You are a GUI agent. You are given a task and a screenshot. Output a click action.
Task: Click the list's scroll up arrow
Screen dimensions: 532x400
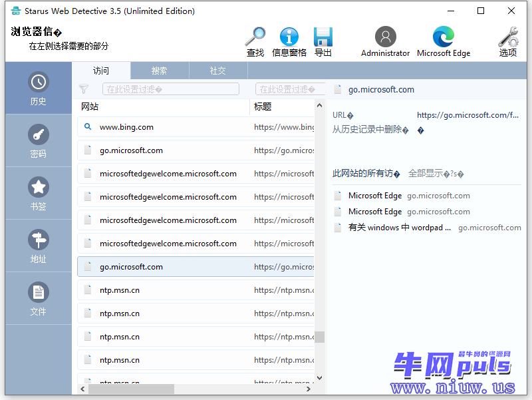pos(319,105)
